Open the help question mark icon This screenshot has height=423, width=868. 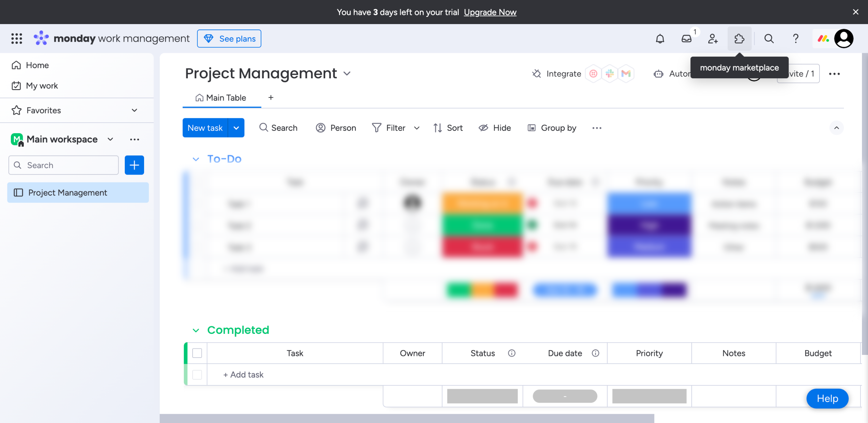click(795, 39)
